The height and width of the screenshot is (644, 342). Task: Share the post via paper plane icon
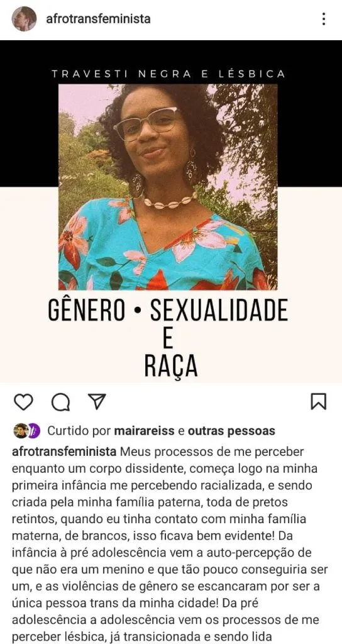(x=97, y=401)
